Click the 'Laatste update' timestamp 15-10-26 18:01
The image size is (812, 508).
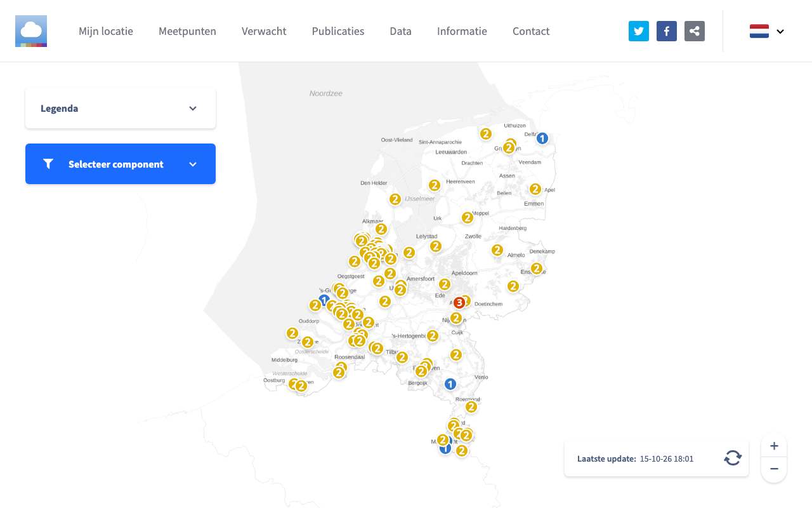667,458
